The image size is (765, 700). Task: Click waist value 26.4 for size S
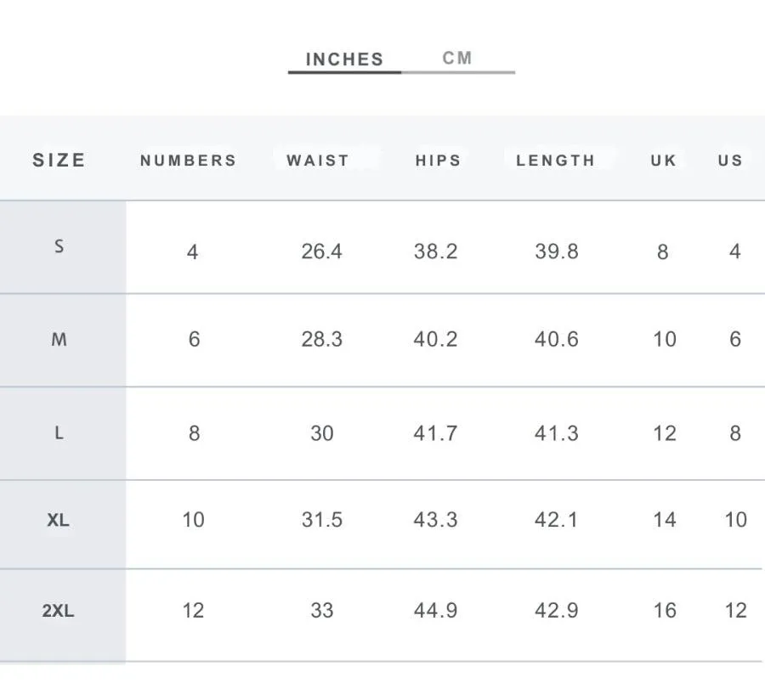[x=321, y=251]
